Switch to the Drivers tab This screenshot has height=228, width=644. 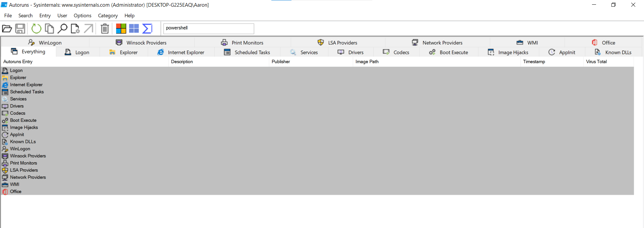351,52
